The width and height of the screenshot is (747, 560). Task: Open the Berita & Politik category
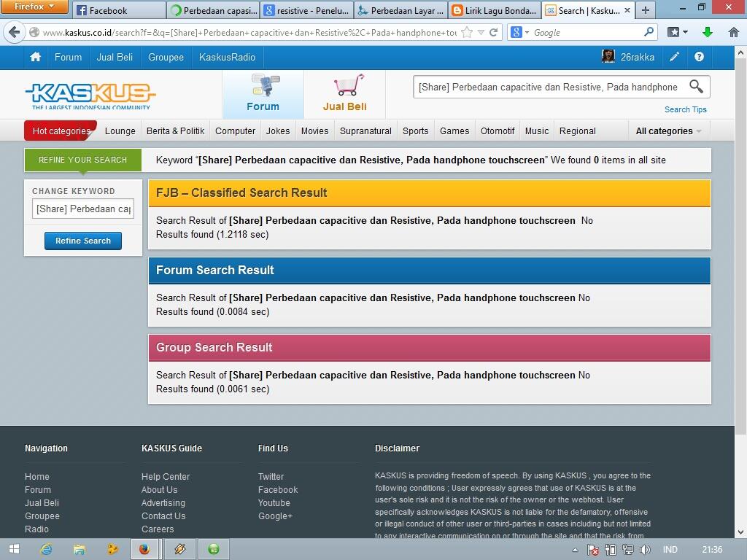click(175, 131)
